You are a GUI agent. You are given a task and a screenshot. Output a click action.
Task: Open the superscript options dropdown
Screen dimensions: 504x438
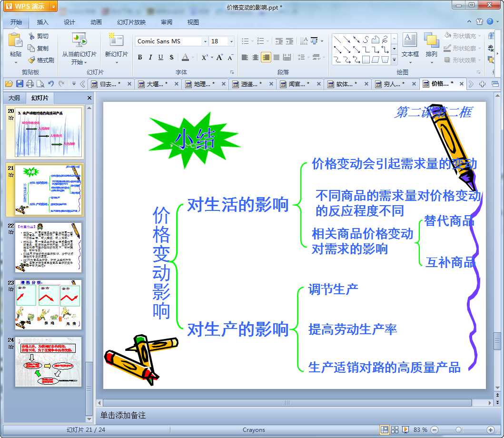coord(212,57)
